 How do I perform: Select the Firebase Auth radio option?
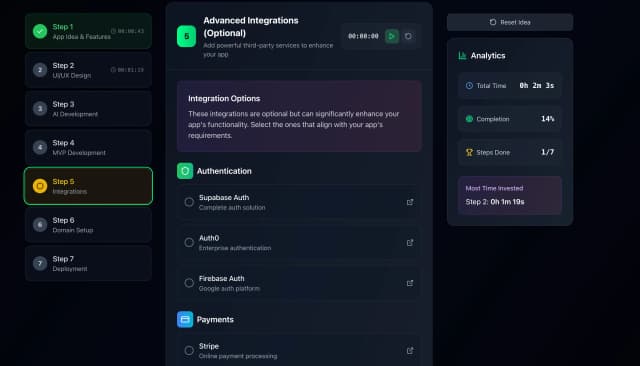point(189,283)
